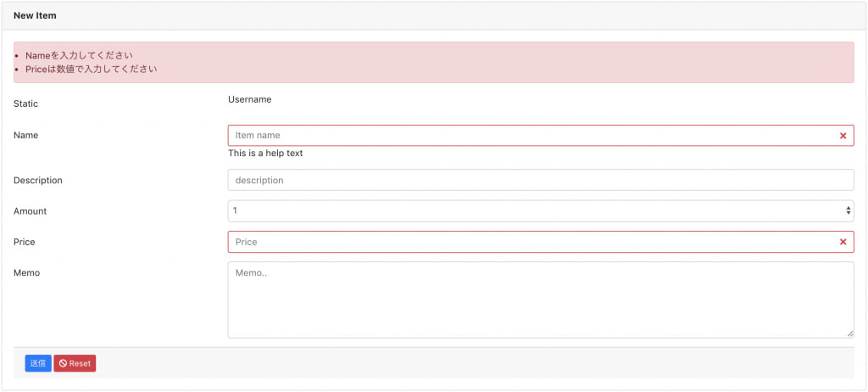Click the Price field label

[25, 243]
